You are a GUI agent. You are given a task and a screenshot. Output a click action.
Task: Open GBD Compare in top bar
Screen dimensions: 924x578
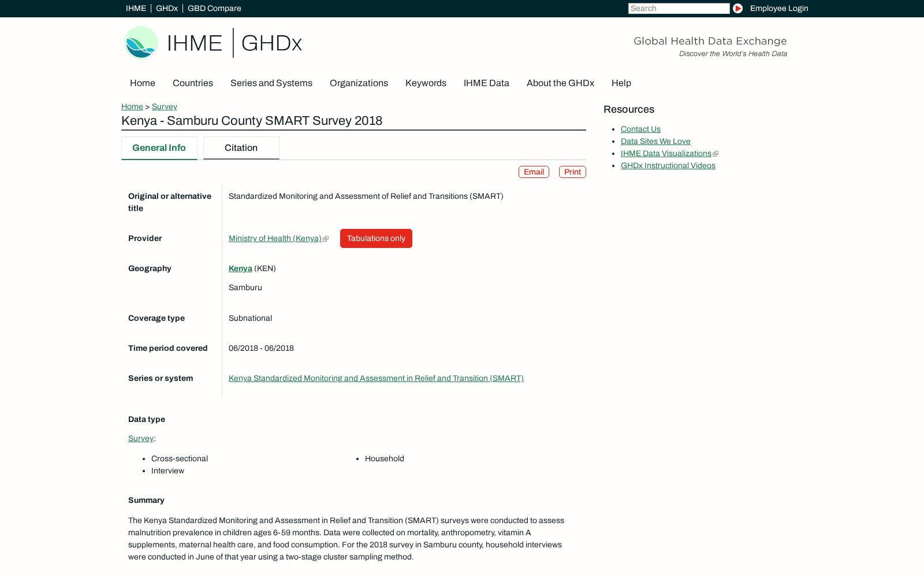coord(214,8)
